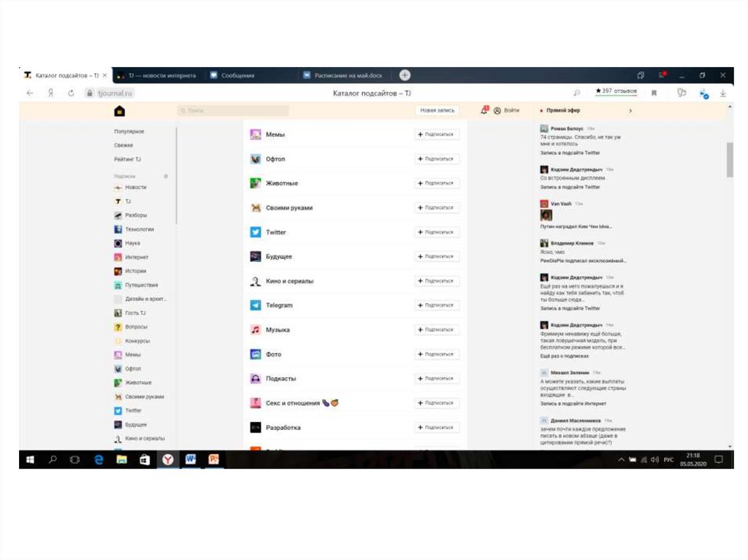Viewport: 748px width, 560px height.
Task: Open the Музыка icon in catalog list
Action: tap(256, 329)
